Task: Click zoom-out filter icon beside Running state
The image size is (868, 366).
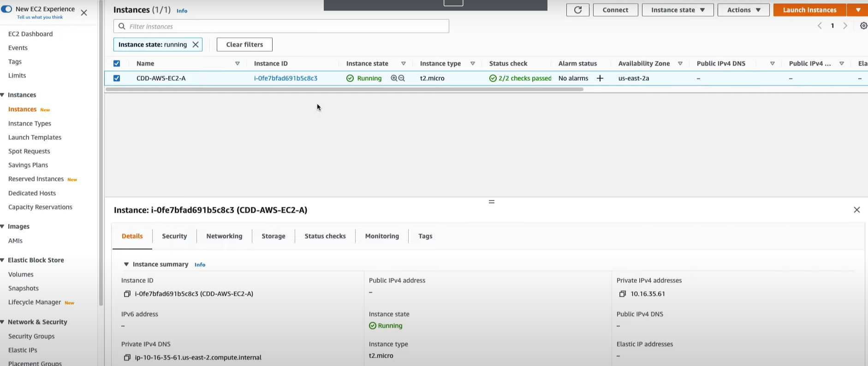Action: click(x=402, y=78)
